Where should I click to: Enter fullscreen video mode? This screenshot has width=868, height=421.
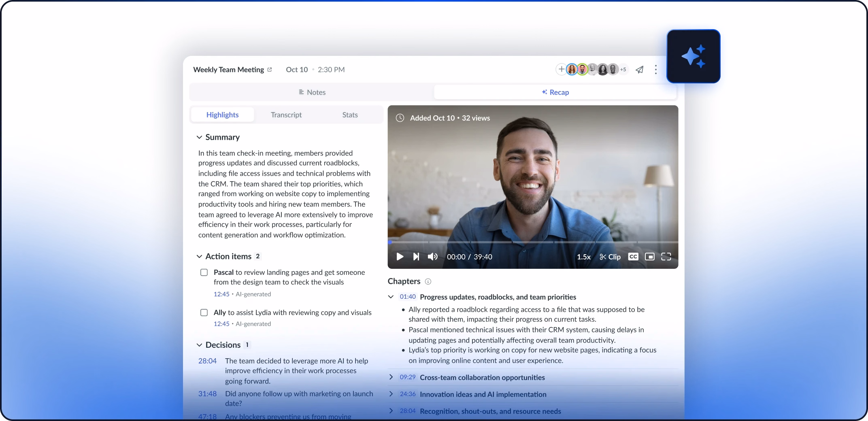coord(666,257)
